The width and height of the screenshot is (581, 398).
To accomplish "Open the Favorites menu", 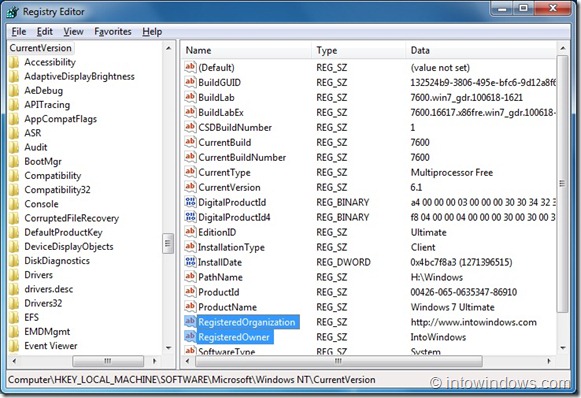I will pyautogui.click(x=113, y=32).
